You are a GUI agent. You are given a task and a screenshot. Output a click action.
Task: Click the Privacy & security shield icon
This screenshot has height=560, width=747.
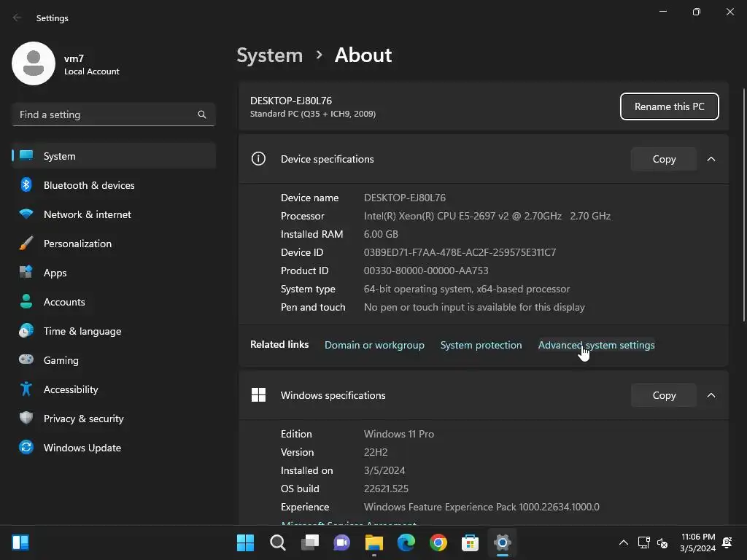[x=26, y=418]
